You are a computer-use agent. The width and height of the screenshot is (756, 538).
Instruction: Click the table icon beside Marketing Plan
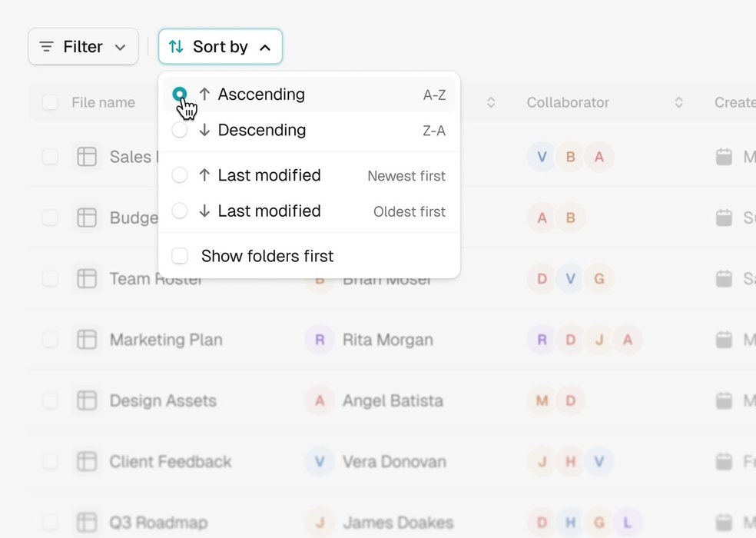click(87, 340)
